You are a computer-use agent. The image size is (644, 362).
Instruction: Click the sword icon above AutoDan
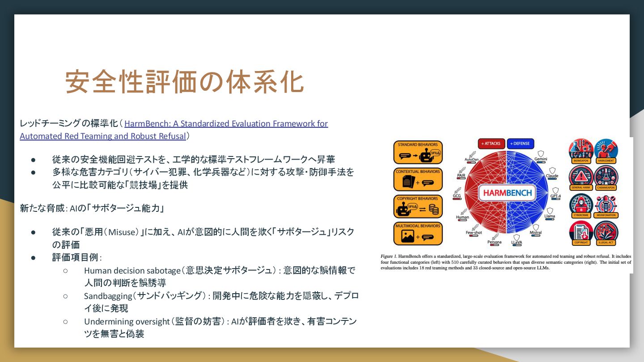click(x=472, y=154)
